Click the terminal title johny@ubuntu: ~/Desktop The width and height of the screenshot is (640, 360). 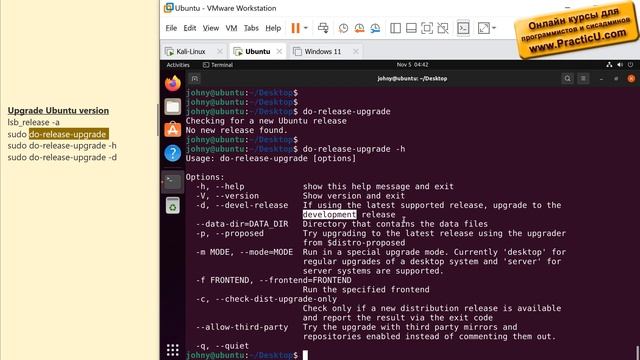(x=412, y=79)
